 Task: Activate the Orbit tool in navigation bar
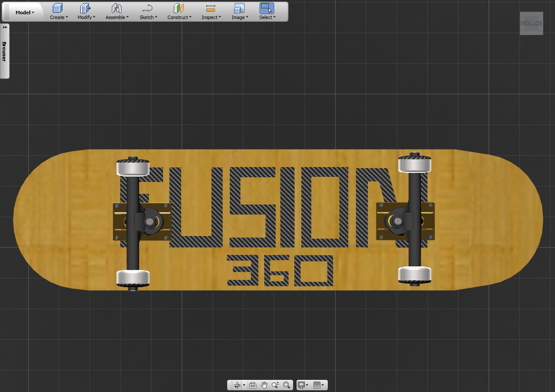(237, 385)
